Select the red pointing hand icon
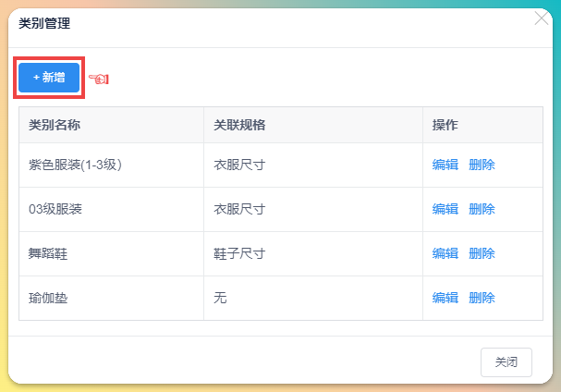561x392 pixels. tap(99, 79)
